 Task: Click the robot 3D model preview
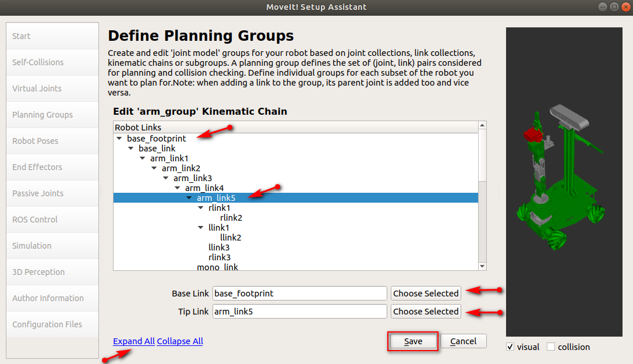tap(564, 182)
